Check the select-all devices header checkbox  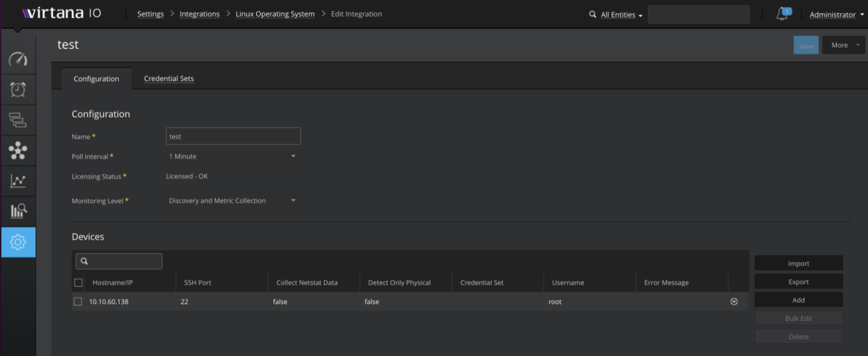click(x=78, y=282)
